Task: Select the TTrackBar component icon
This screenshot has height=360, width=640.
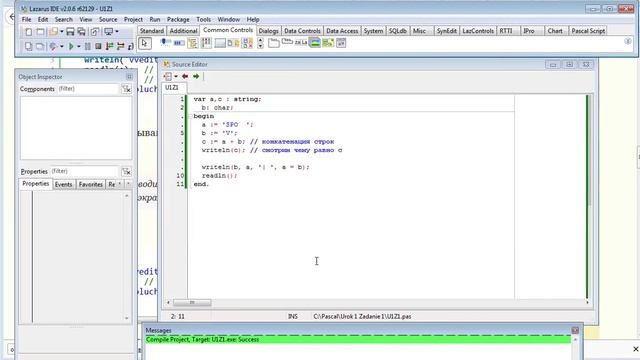Action: point(166,42)
